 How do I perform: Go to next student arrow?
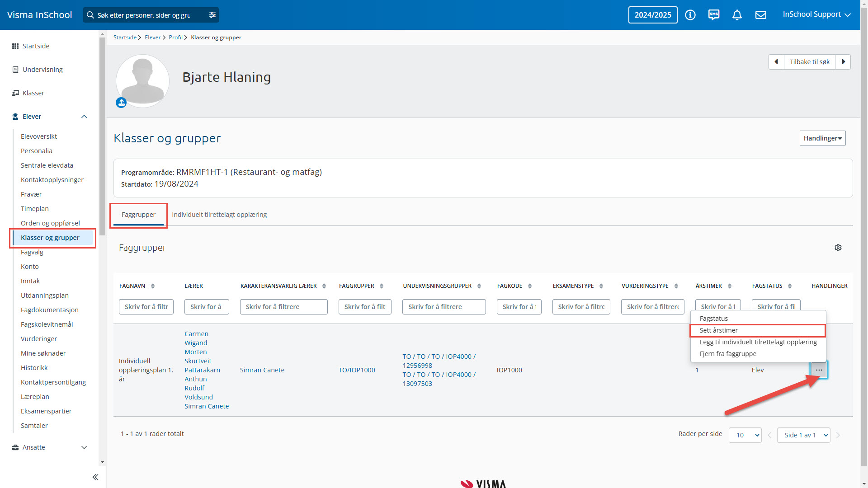click(x=843, y=62)
